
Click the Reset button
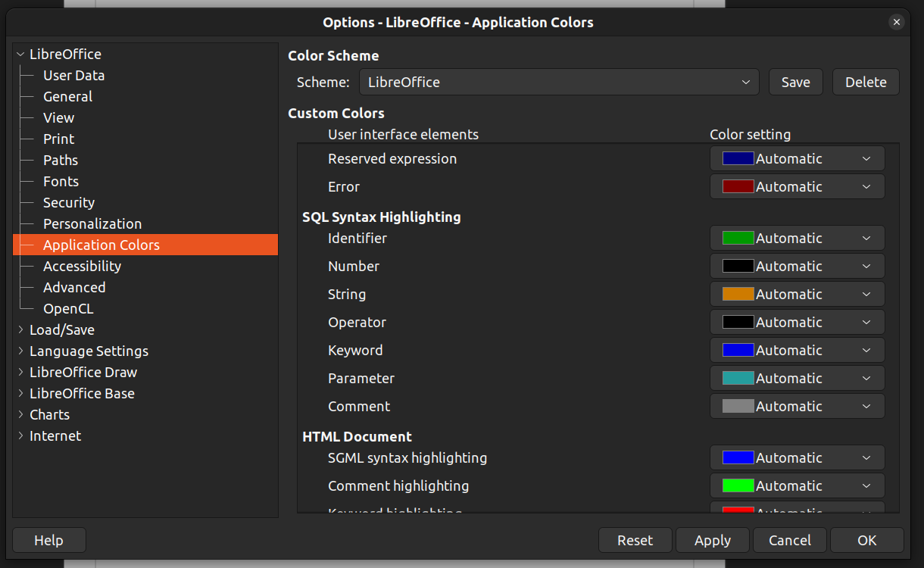[635, 541]
